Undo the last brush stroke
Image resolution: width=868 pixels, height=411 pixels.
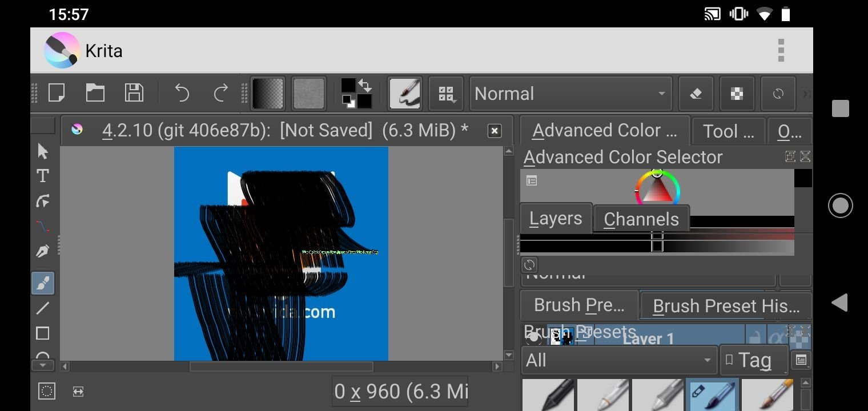pos(182,93)
